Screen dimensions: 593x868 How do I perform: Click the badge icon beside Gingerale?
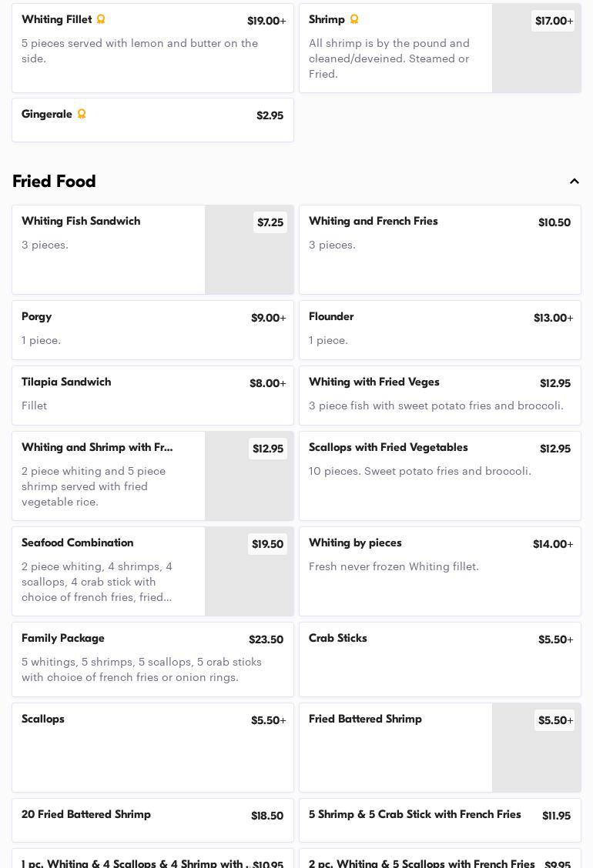click(x=82, y=114)
